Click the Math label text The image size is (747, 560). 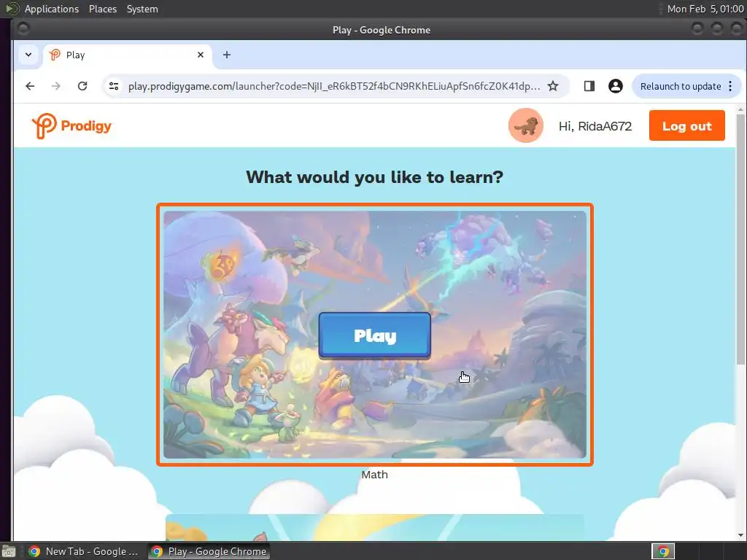pos(374,474)
